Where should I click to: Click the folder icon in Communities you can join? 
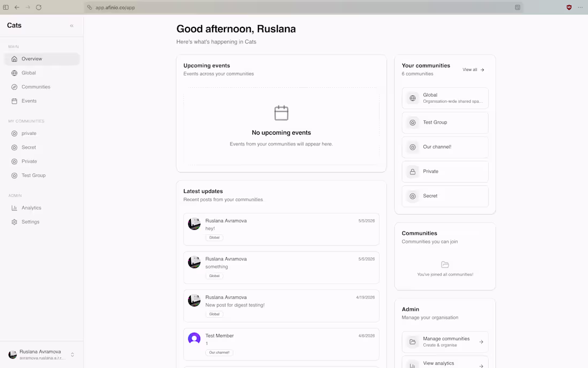445,264
